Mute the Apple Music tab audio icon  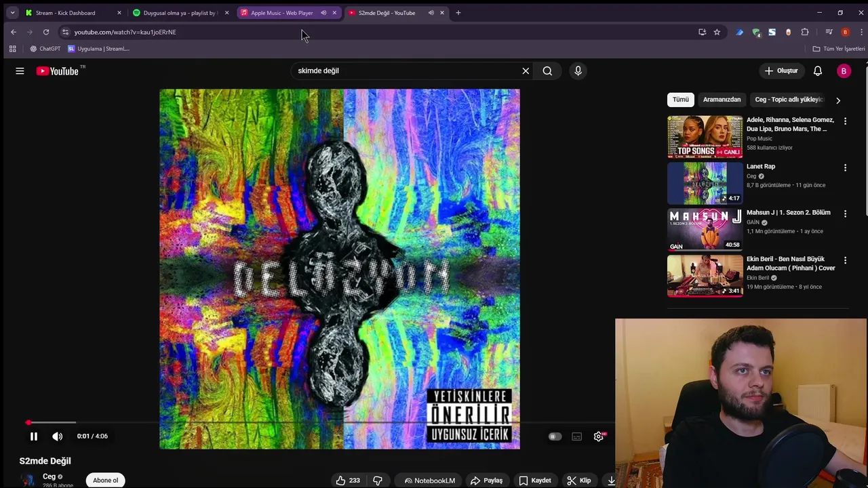pos(323,13)
